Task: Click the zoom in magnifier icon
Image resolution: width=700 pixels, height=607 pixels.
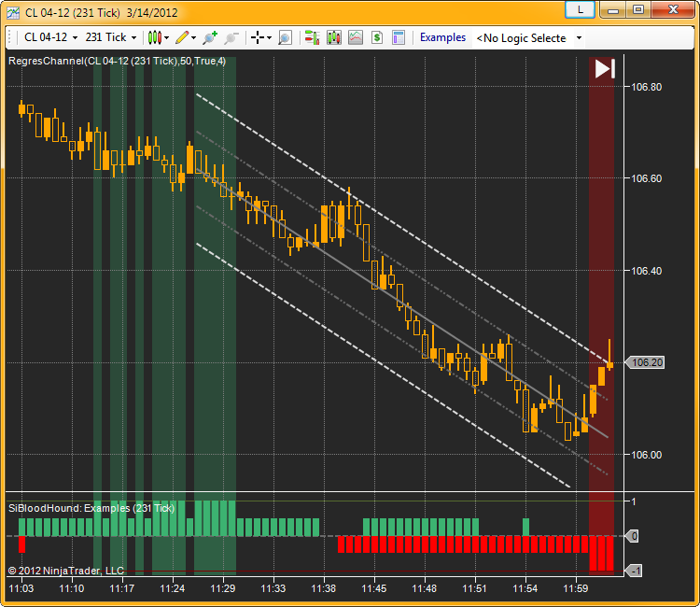Action: click(x=210, y=37)
